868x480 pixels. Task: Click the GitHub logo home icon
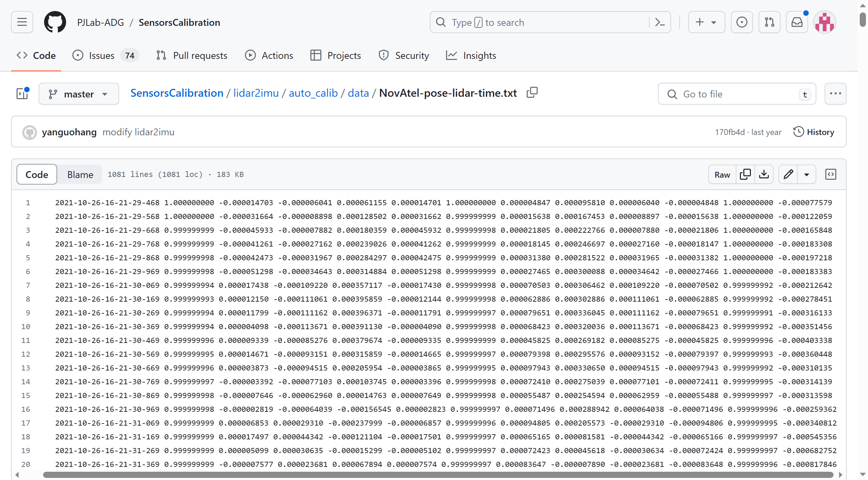tap(55, 22)
